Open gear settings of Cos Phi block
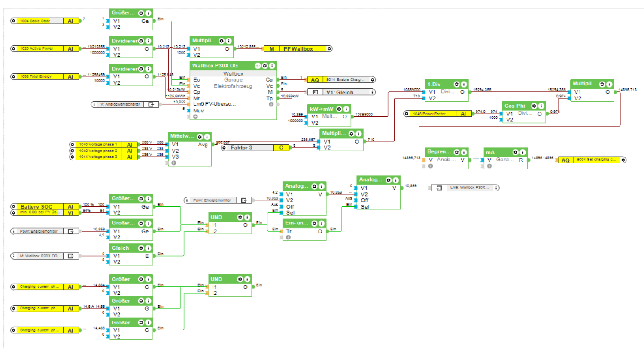Screen dimensions: 644x348 (x=535, y=106)
